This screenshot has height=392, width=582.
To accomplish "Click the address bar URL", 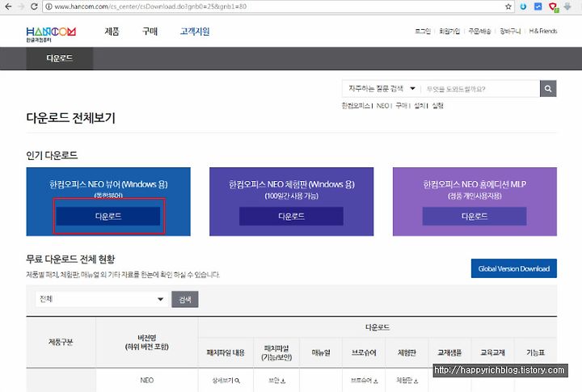I will point(150,6).
